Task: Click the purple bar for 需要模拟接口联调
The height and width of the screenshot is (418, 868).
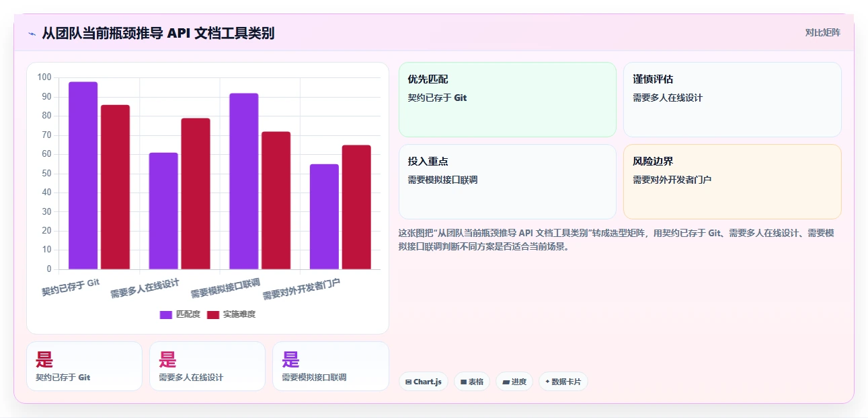Action: click(243, 181)
